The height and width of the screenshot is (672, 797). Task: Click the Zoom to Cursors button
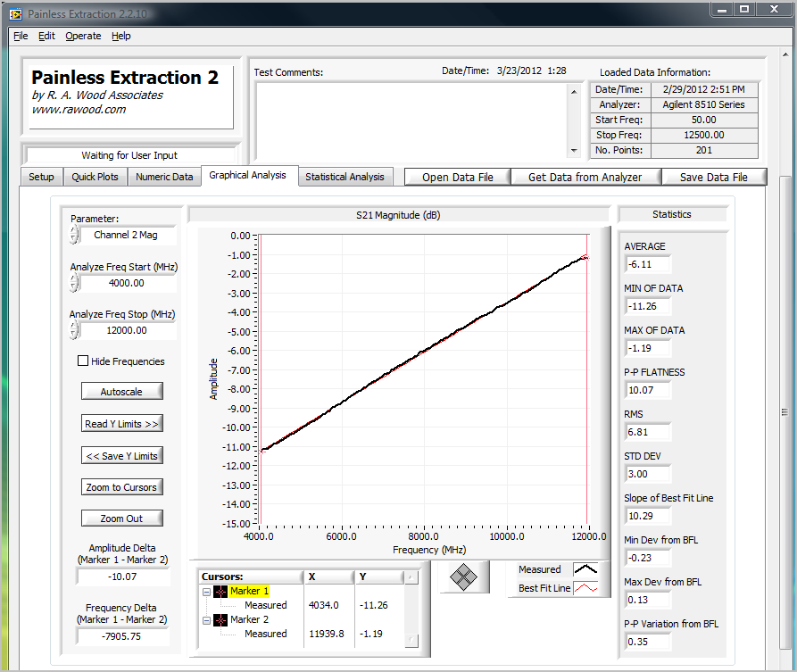(x=122, y=487)
